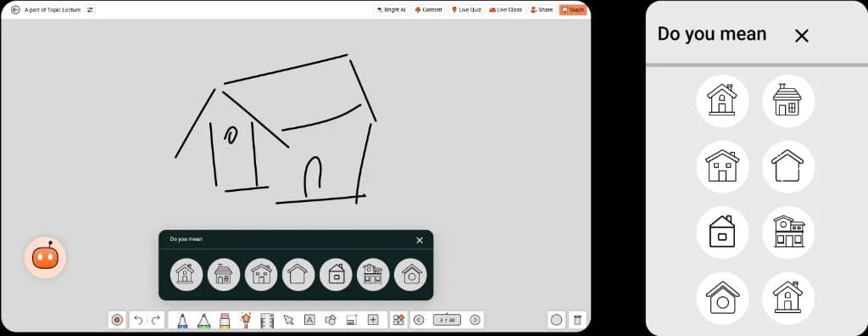Click the 'A part of Topic Lecture' title
868x336 pixels.
(52, 10)
